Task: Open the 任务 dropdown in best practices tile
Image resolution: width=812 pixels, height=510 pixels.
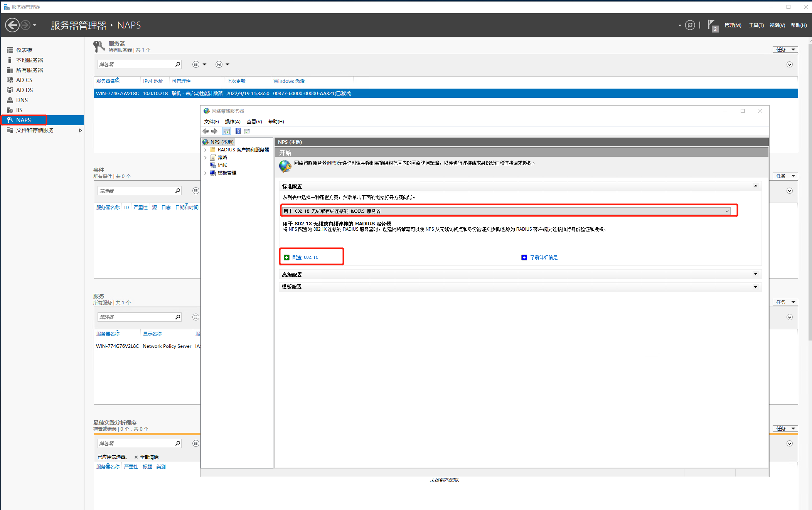Action: (785, 429)
